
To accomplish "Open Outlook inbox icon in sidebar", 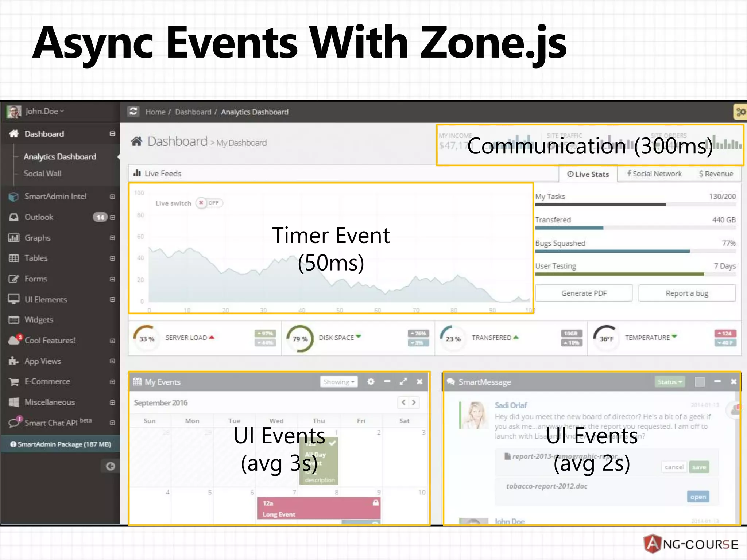I will point(13,217).
